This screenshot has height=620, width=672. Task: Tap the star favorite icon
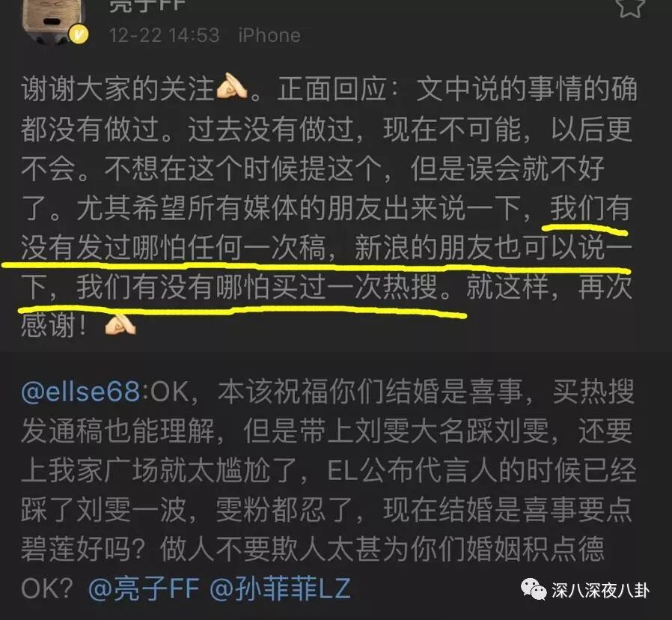pyautogui.click(x=629, y=7)
